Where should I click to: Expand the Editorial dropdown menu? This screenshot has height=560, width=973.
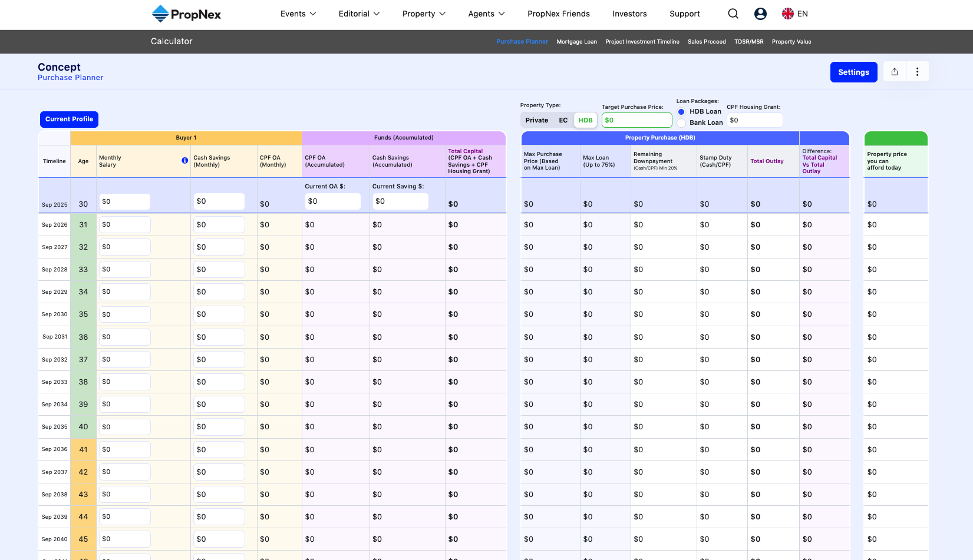click(x=359, y=14)
